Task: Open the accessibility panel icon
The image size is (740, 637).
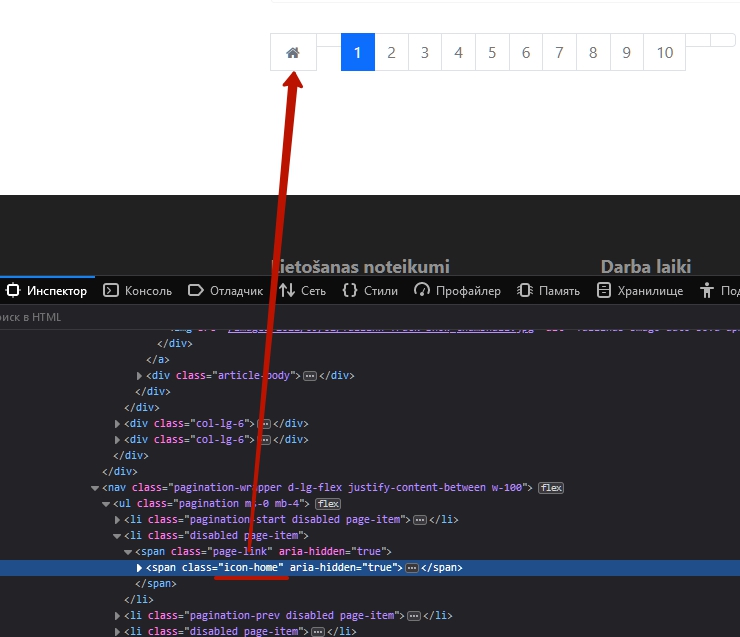Action: pos(707,291)
